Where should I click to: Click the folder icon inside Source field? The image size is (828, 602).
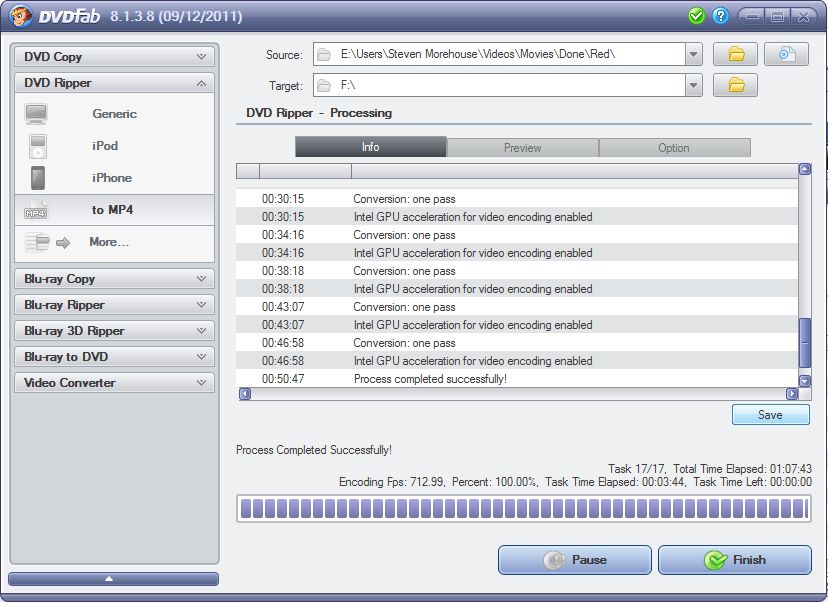coord(324,54)
